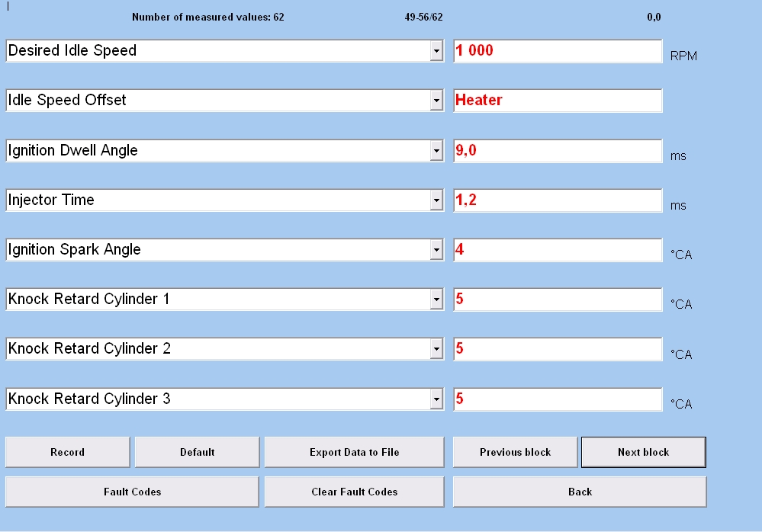Open the Desired Idle Speed dropdown

[x=436, y=51]
